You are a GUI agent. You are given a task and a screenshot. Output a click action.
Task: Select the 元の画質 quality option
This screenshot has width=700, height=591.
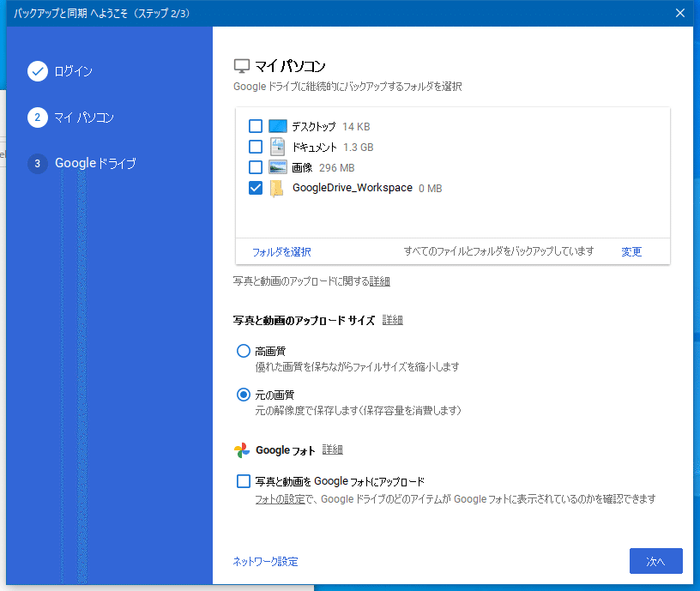243,395
